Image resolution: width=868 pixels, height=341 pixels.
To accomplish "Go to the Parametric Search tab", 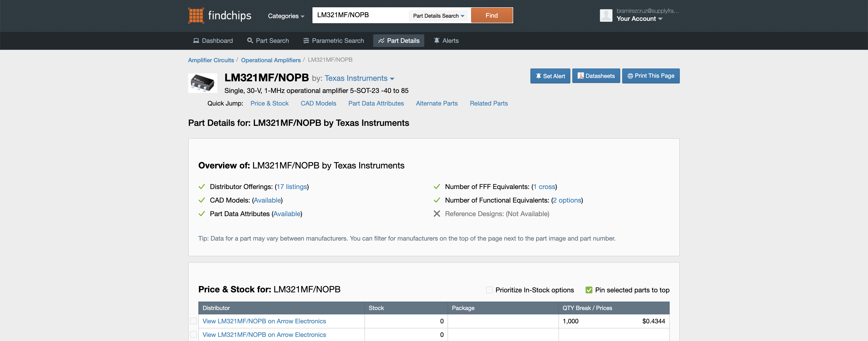I will (333, 41).
